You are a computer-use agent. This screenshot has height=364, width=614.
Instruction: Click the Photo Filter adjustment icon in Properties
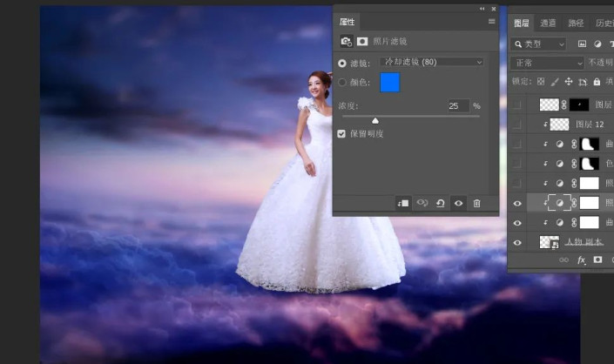(346, 41)
